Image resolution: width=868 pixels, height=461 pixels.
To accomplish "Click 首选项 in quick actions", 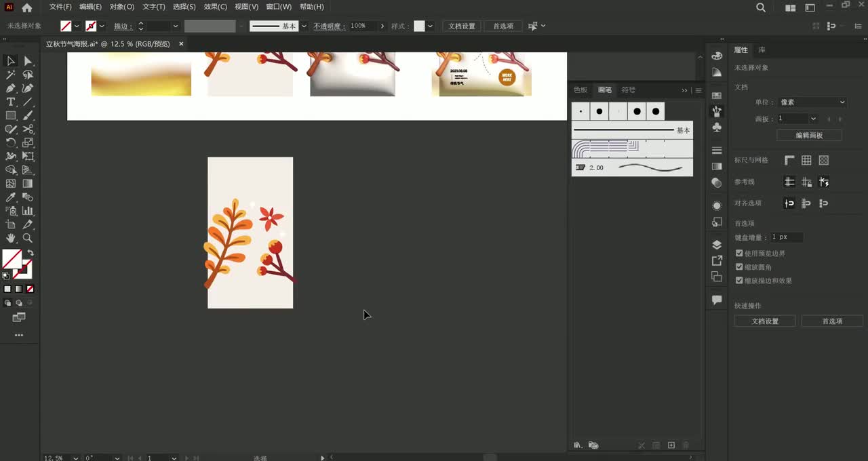I will tap(832, 321).
